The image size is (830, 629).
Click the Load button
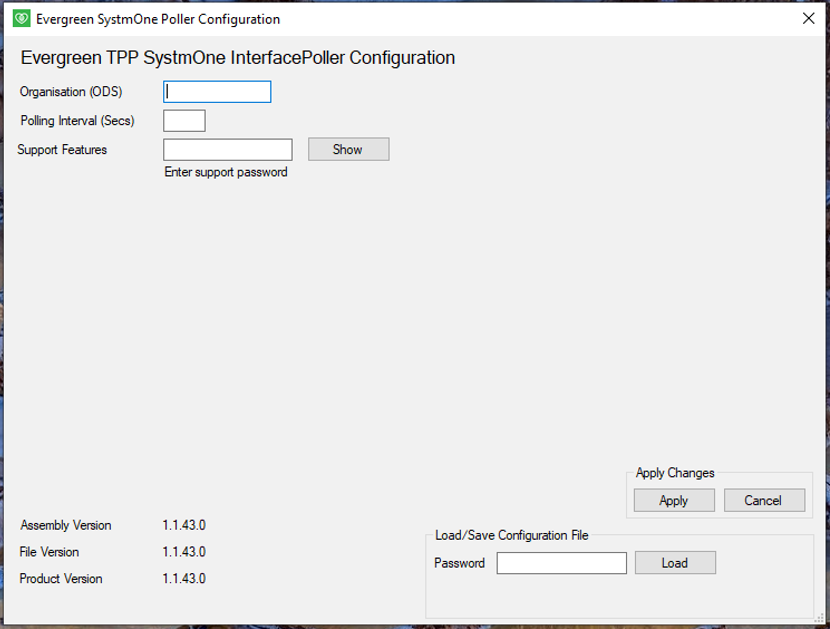(x=675, y=563)
